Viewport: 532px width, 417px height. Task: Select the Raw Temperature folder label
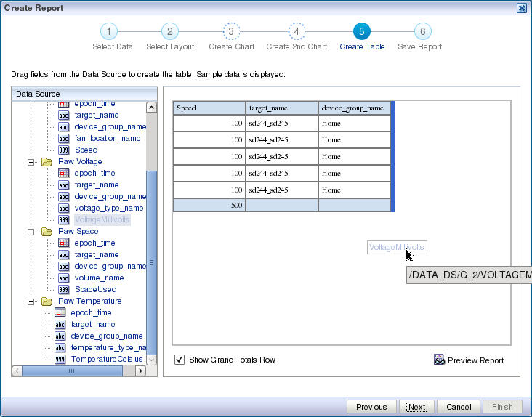(x=90, y=301)
